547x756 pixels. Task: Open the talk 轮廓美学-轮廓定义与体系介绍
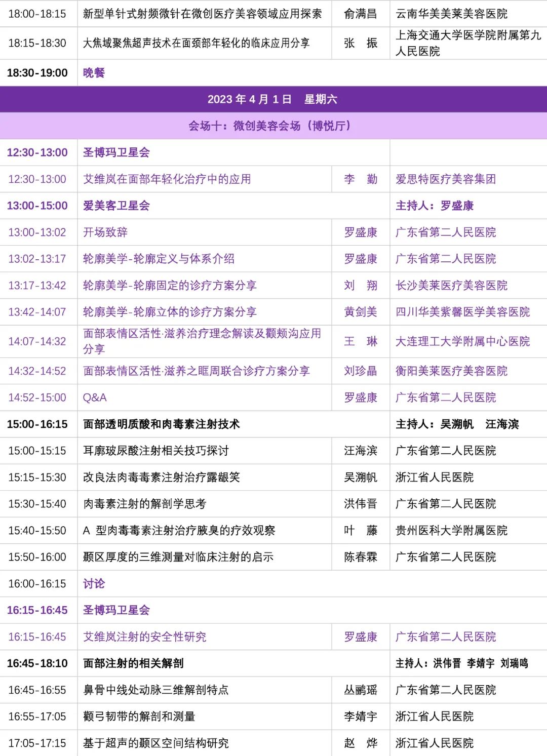159,259
